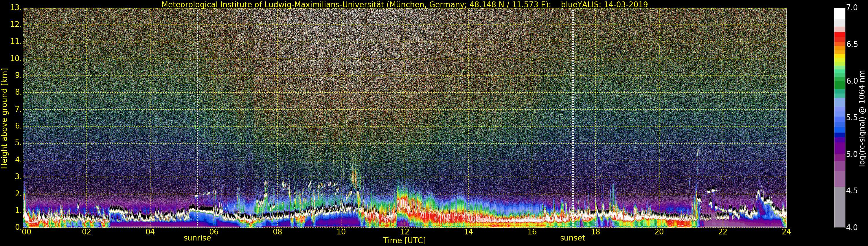Click the height axis tick label 1
This screenshot has height=246, width=868.
[18, 210]
